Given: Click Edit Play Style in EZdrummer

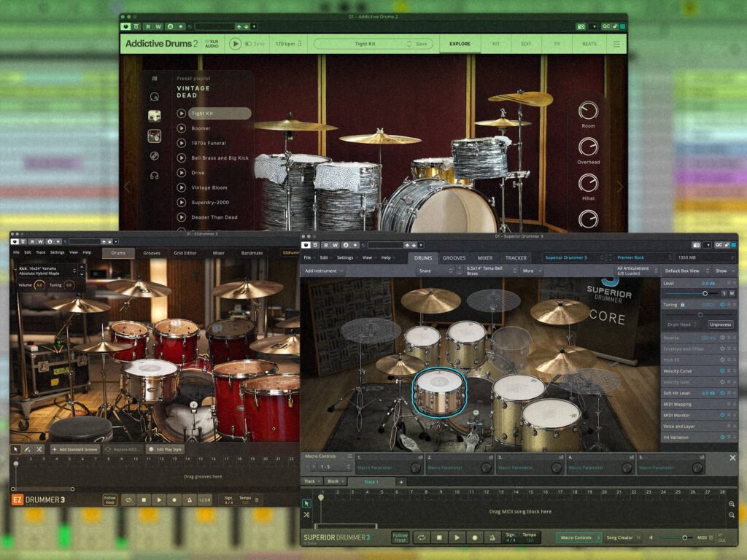Looking at the screenshot, I should click(166, 449).
